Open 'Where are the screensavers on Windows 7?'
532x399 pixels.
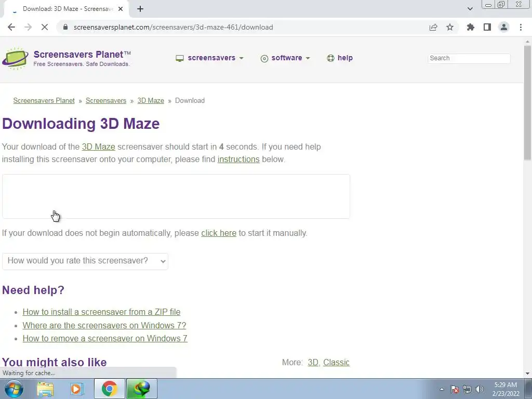coord(104,325)
